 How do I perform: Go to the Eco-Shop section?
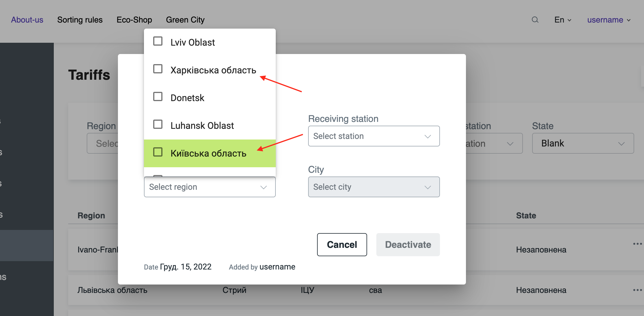(134, 20)
